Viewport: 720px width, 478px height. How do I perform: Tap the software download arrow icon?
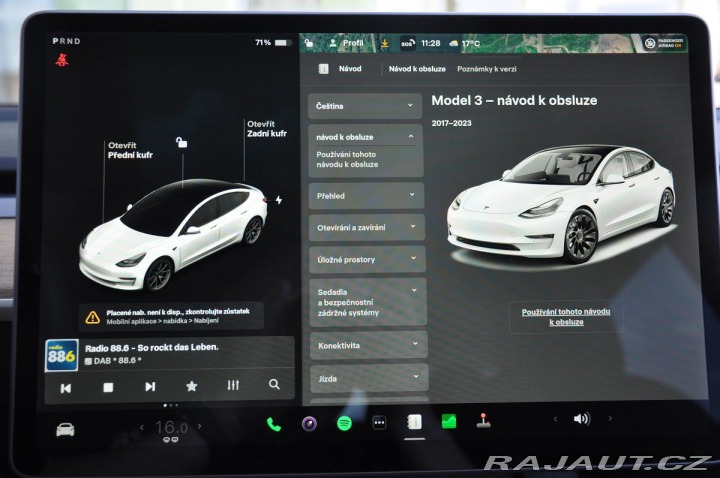coord(385,43)
